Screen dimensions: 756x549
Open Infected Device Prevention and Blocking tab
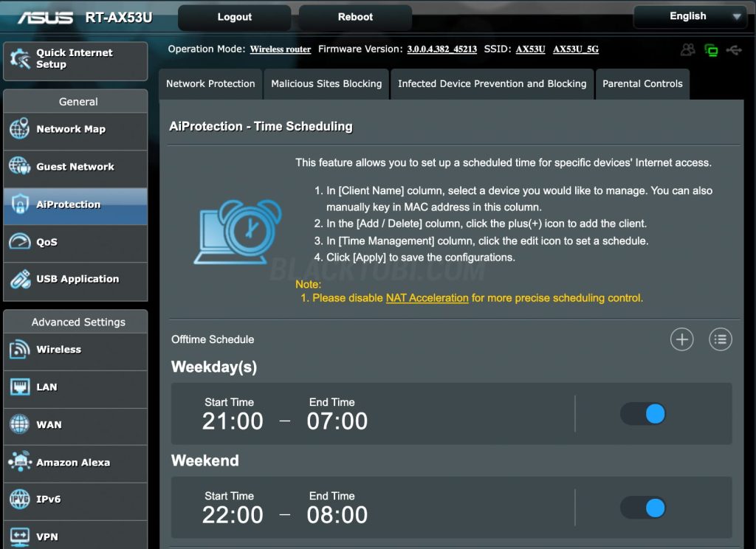(x=492, y=84)
